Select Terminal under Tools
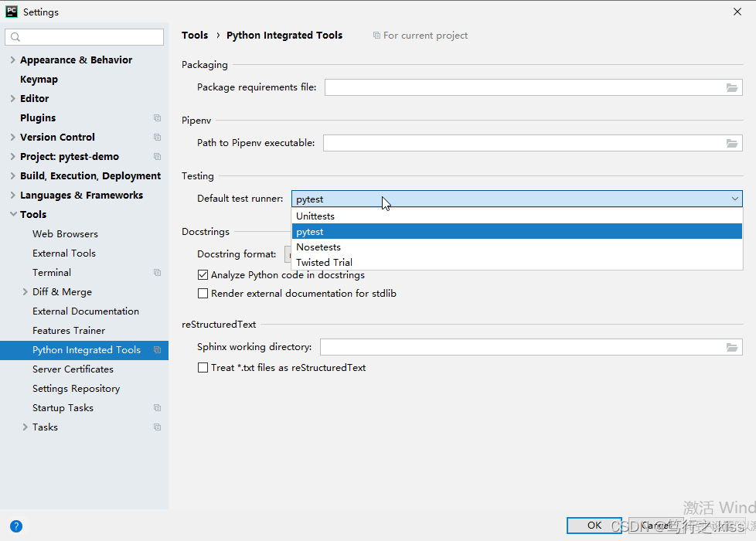Image resolution: width=756 pixels, height=541 pixels. click(x=52, y=272)
